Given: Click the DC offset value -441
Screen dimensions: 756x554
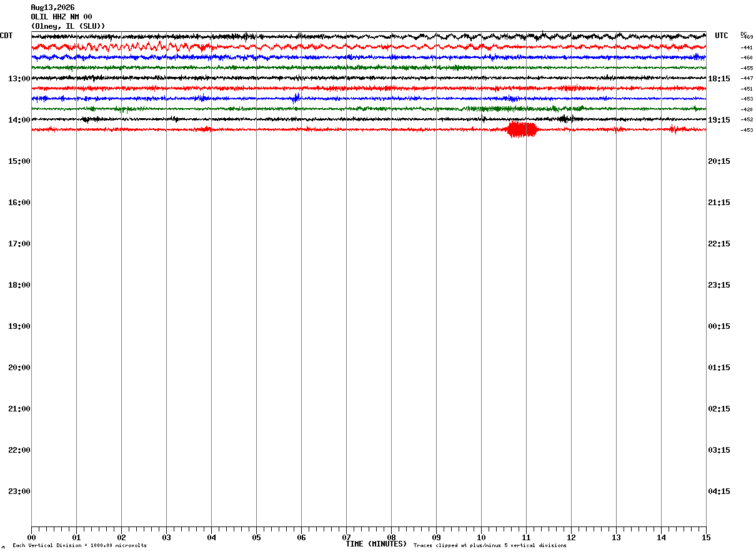Looking at the screenshot, I should click(747, 48).
